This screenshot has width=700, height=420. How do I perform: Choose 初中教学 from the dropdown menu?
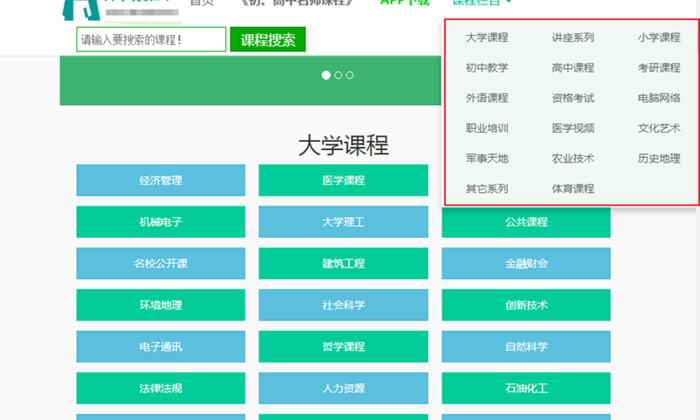[x=487, y=68]
